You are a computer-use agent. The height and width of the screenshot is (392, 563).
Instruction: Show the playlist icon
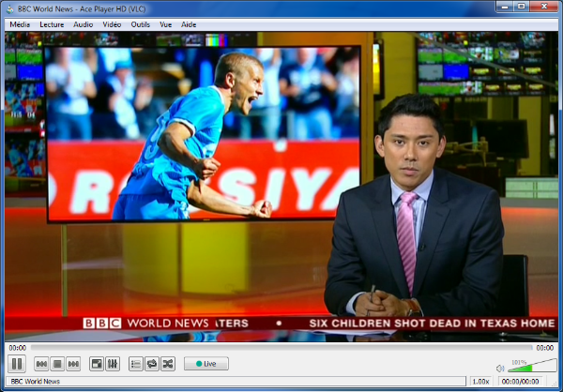tap(136, 364)
